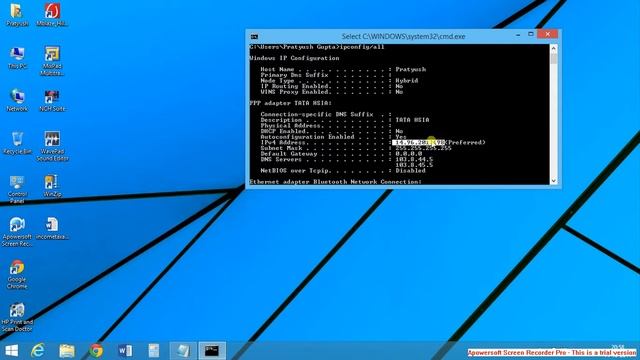Viewport: 640px width, 360px height.
Task: Close the cmd.exe window
Action: click(547, 34)
